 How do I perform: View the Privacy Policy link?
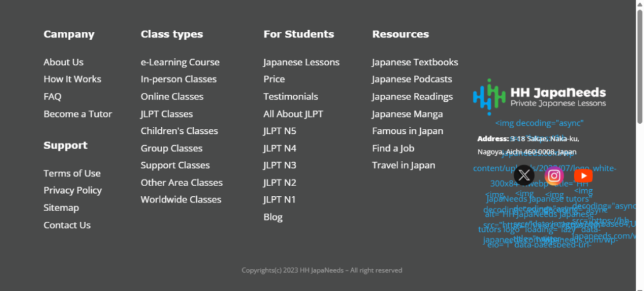point(73,190)
